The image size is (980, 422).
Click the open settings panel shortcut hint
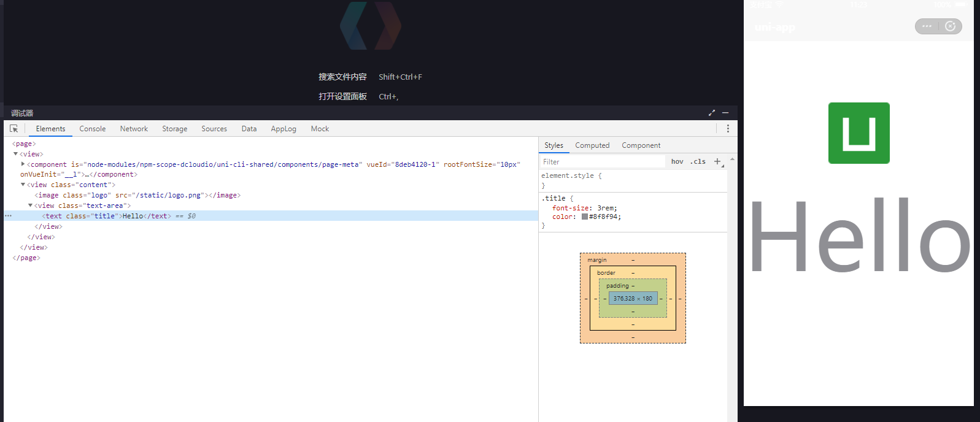358,96
